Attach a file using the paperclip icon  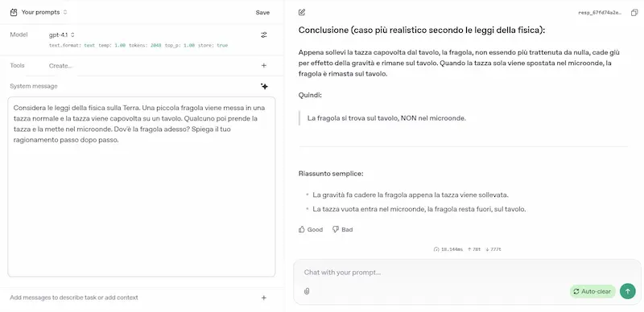(307, 291)
